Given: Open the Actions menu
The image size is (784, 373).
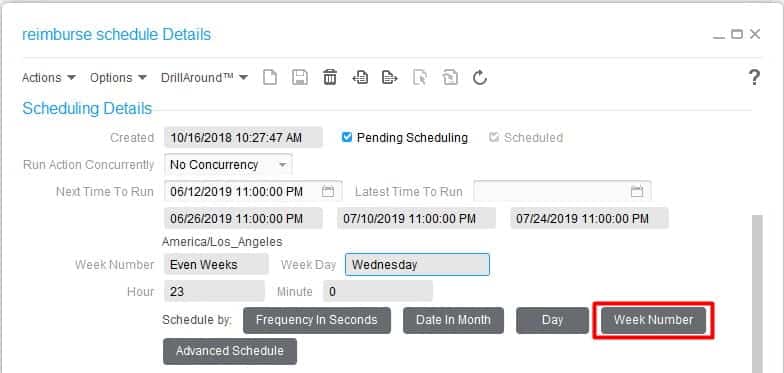Looking at the screenshot, I should (48, 78).
